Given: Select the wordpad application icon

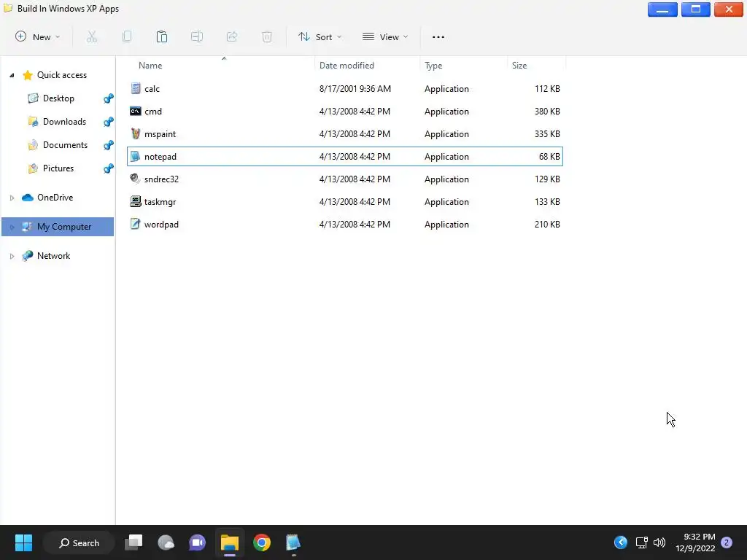Looking at the screenshot, I should click(135, 224).
